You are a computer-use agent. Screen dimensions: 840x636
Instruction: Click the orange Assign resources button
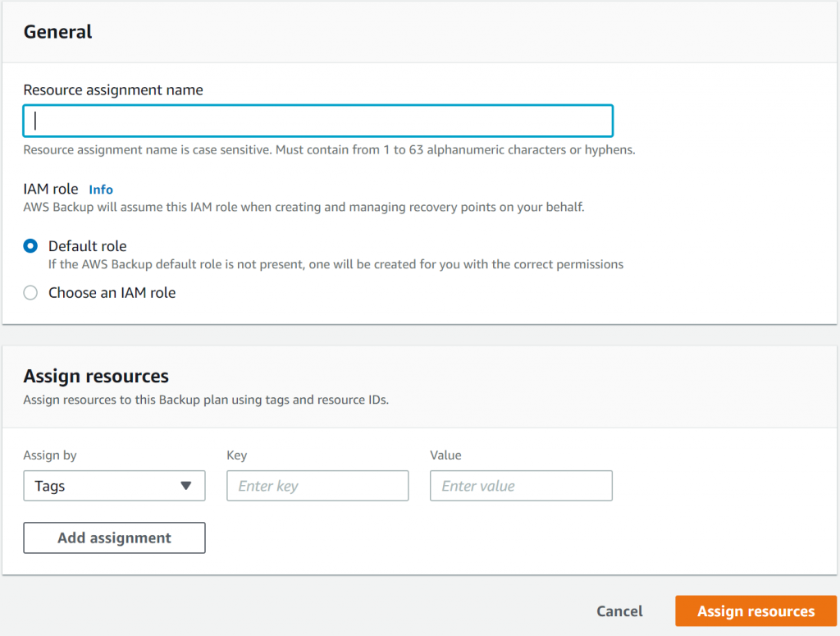756,611
